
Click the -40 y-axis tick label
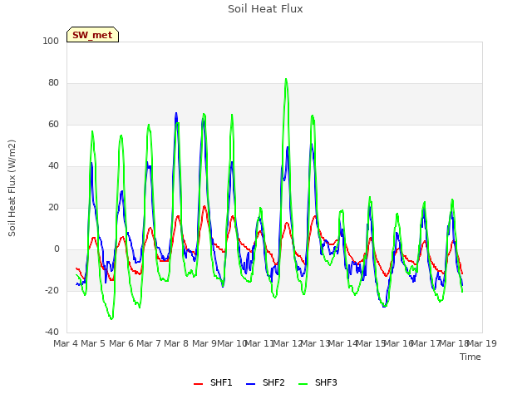pyautogui.click(x=52, y=332)
